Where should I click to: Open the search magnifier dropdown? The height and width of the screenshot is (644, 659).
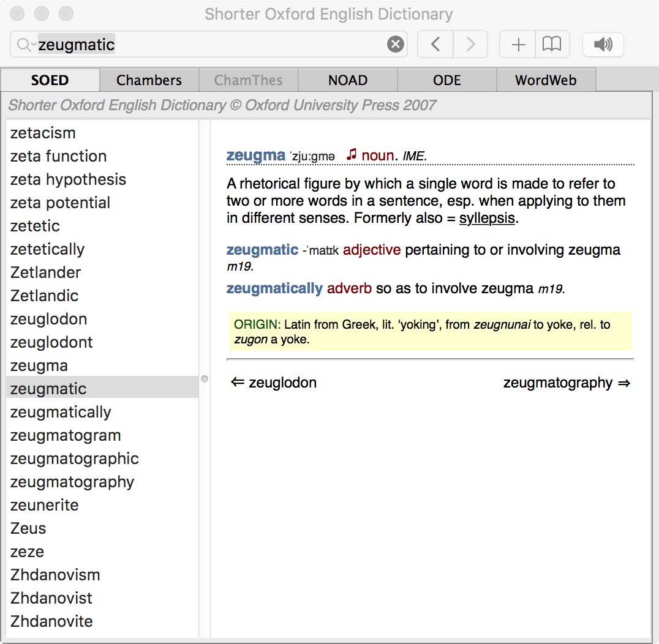[26, 45]
